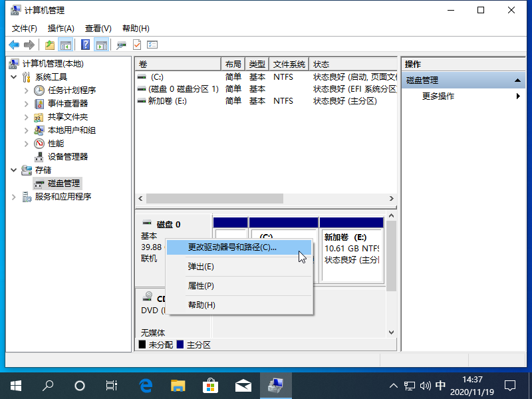Open Mail app from the taskbar
This screenshot has width=532, height=399.
click(x=243, y=386)
